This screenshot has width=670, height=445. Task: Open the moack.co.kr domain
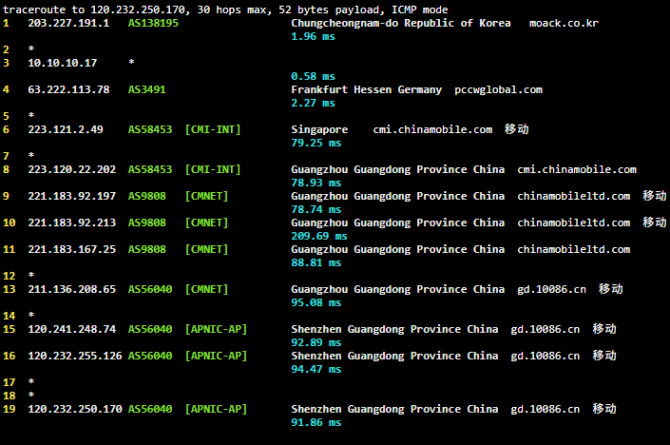coord(563,23)
